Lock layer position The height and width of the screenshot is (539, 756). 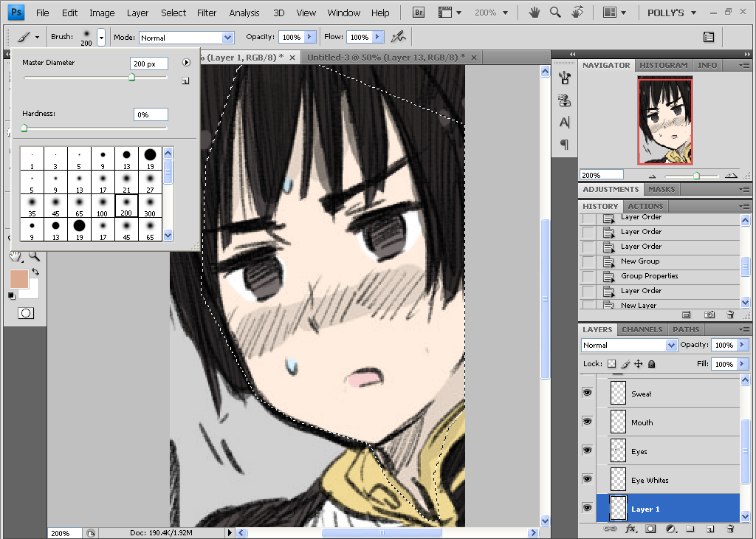[639, 364]
